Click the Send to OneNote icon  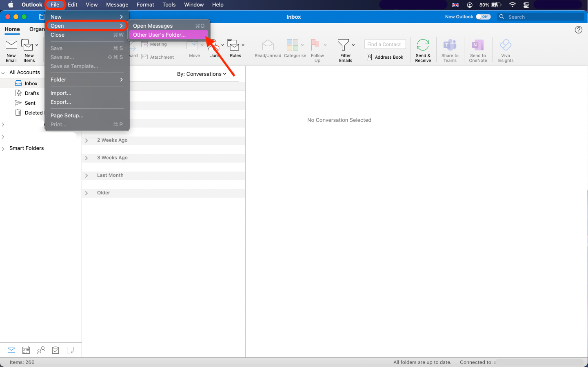pyautogui.click(x=478, y=45)
